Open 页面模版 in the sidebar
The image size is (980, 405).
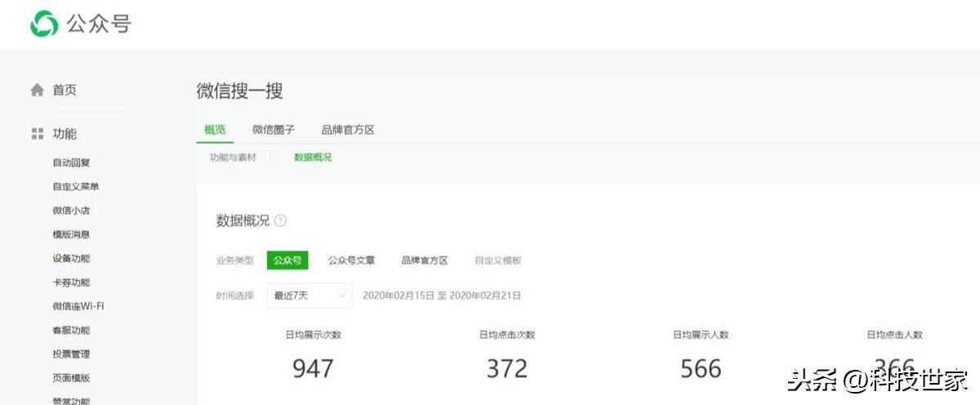click(71, 378)
